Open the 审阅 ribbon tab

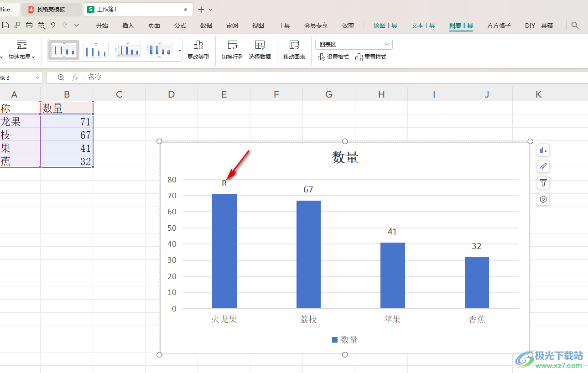pyautogui.click(x=232, y=26)
